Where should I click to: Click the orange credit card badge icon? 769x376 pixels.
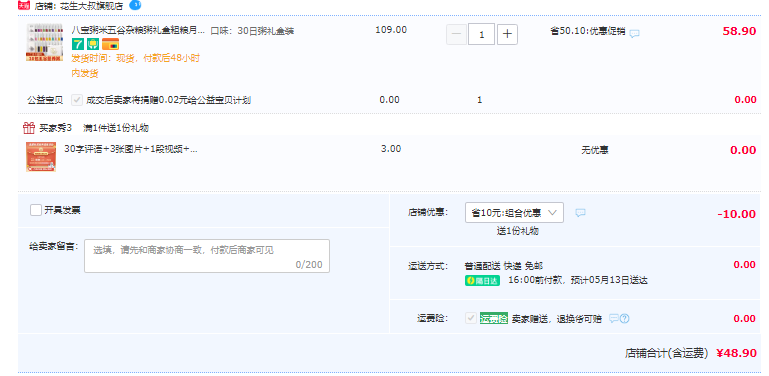pyautogui.click(x=110, y=44)
